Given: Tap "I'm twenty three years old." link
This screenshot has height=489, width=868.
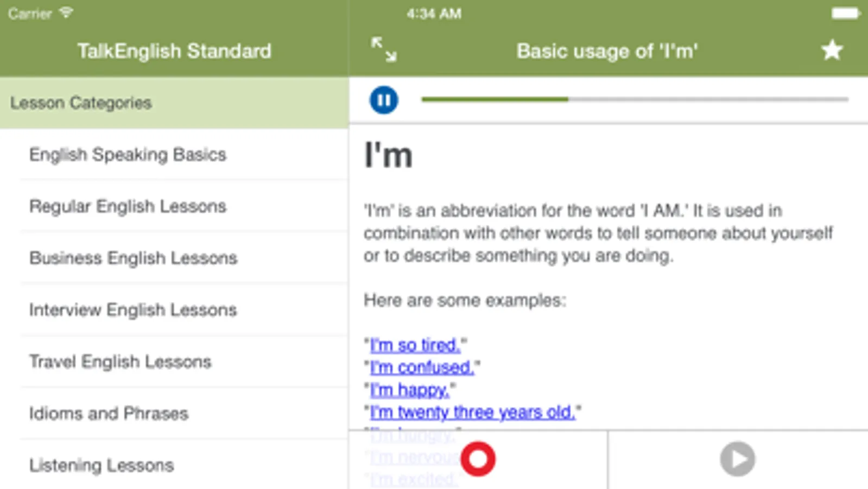Looking at the screenshot, I should click(x=472, y=412).
